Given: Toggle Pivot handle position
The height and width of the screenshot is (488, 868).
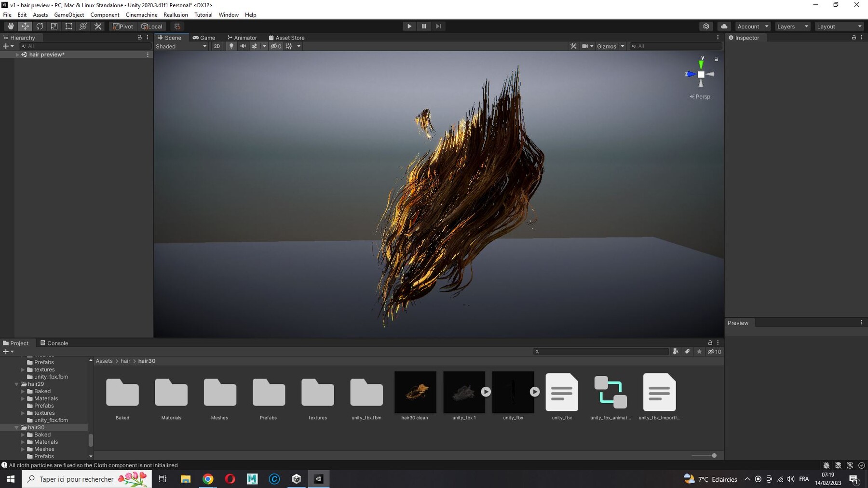Looking at the screenshot, I should coord(123,26).
